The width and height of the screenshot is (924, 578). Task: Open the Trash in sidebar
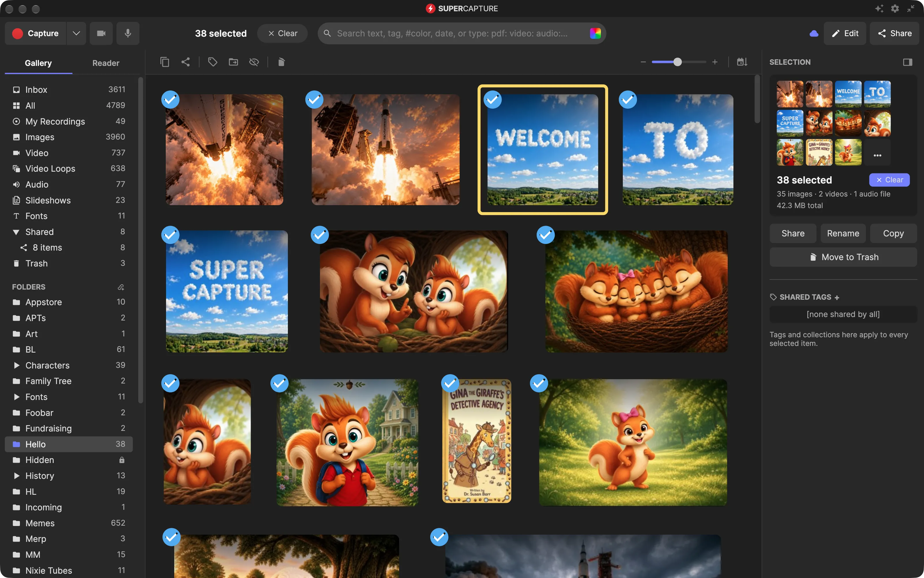(x=69, y=263)
